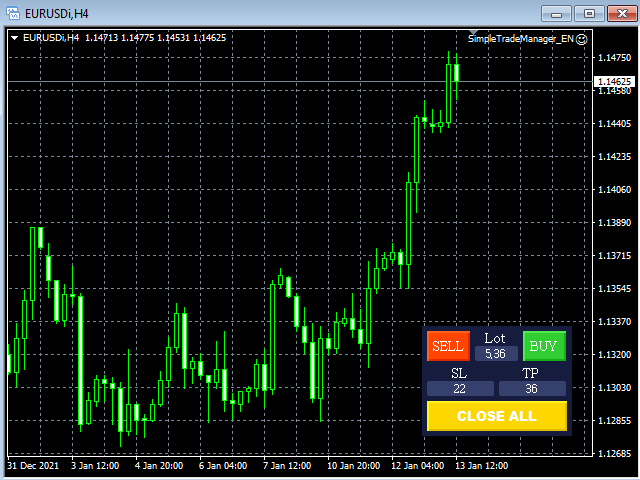Viewport: 640px width, 480px height.
Task: Click the smiley face expert advisor icon
Action: (581, 39)
